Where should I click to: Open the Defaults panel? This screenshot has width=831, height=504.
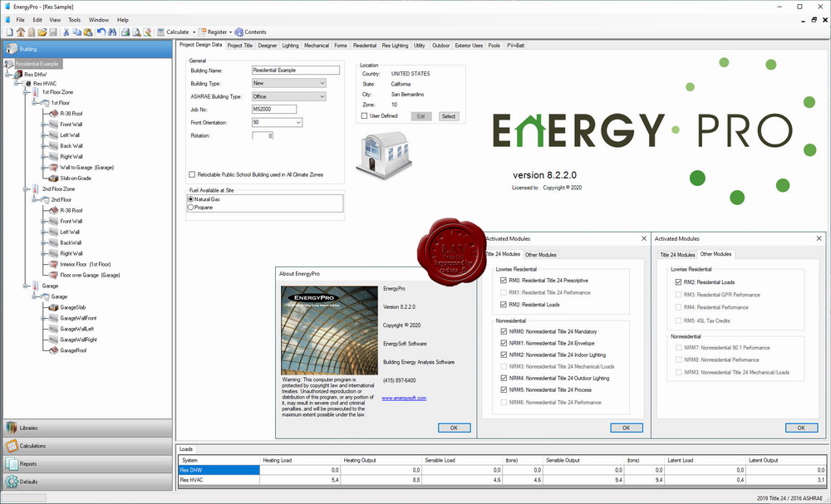point(87,482)
